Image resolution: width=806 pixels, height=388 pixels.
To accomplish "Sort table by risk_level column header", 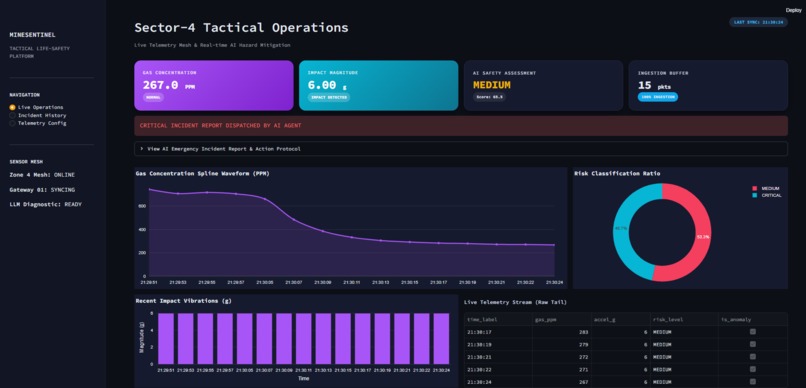I will tap(684, 320).
